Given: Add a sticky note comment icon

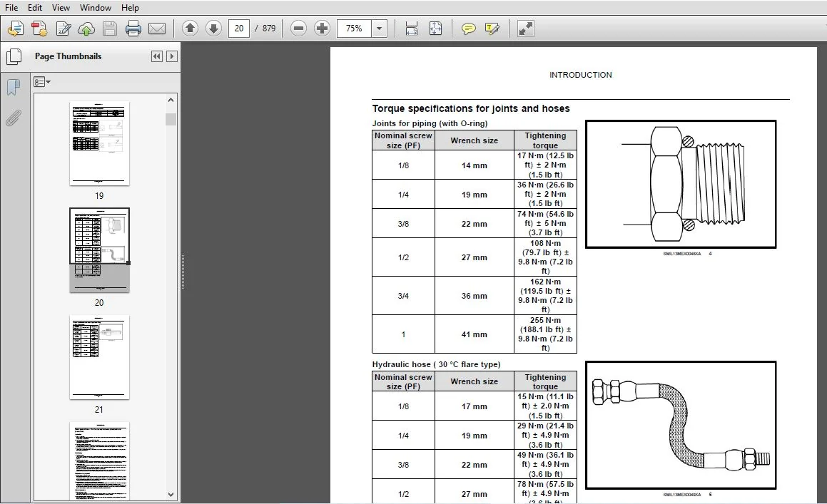Looking at the screenshot, I should [468, 29].
